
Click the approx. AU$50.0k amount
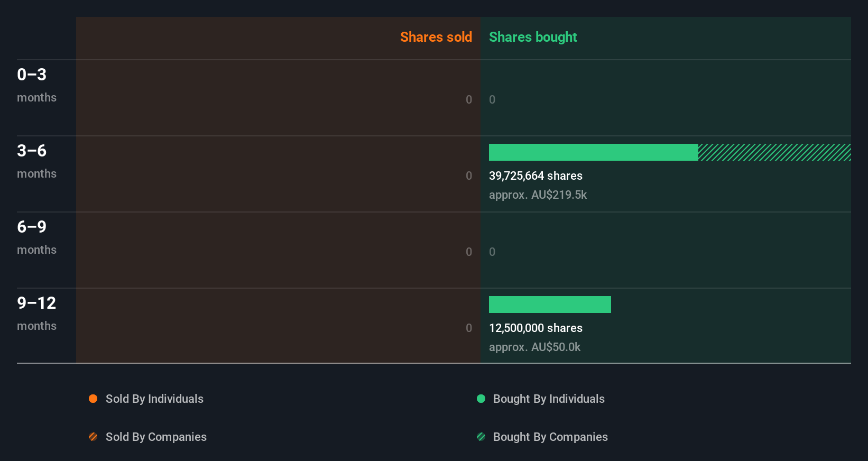[534, 347]
